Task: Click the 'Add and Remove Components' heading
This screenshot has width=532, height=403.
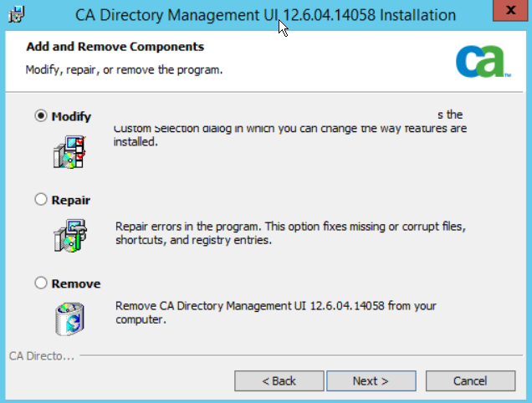Action: pos(115,47)
